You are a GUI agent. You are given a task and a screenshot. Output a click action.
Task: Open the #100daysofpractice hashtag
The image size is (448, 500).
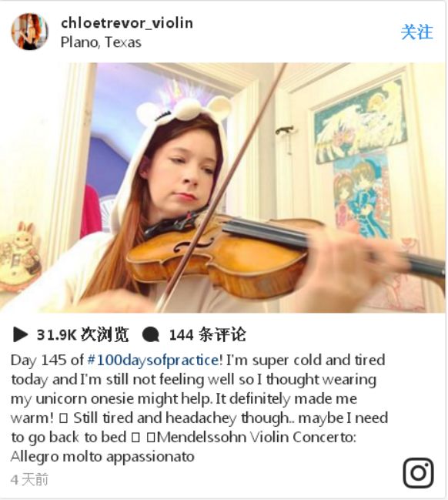point(153,360)
